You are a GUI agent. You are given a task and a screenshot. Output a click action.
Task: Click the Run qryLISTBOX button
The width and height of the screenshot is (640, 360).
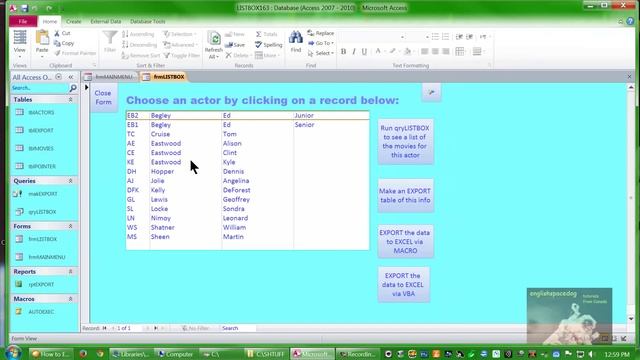click(405, 142)
